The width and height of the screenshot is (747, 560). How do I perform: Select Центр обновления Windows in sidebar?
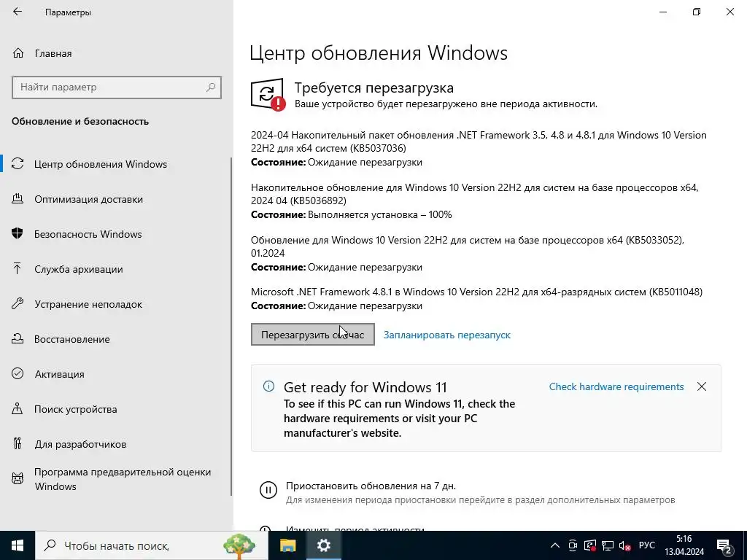coord(101,164)
